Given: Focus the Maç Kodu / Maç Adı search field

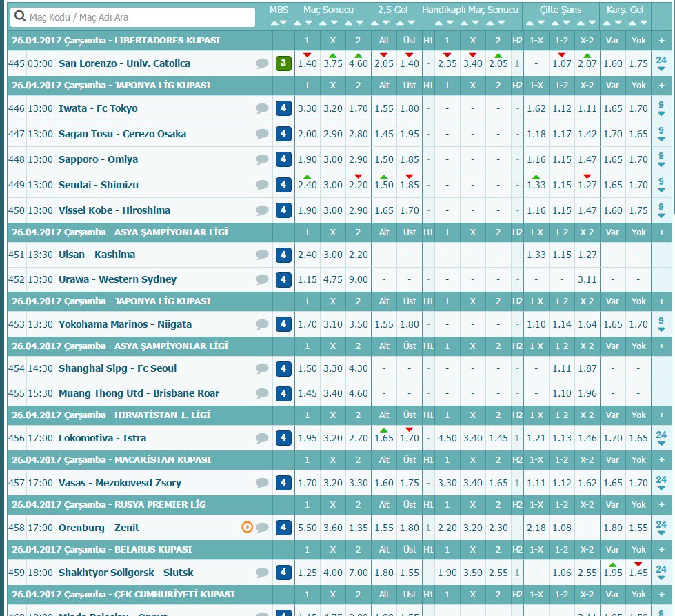Looking at the screenshot, I should (132, 17).
